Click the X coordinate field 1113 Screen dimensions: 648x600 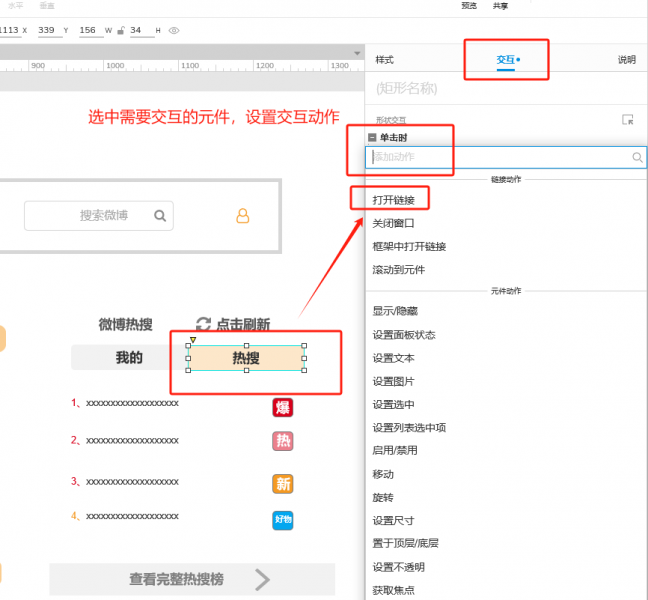tap(9, 30)
